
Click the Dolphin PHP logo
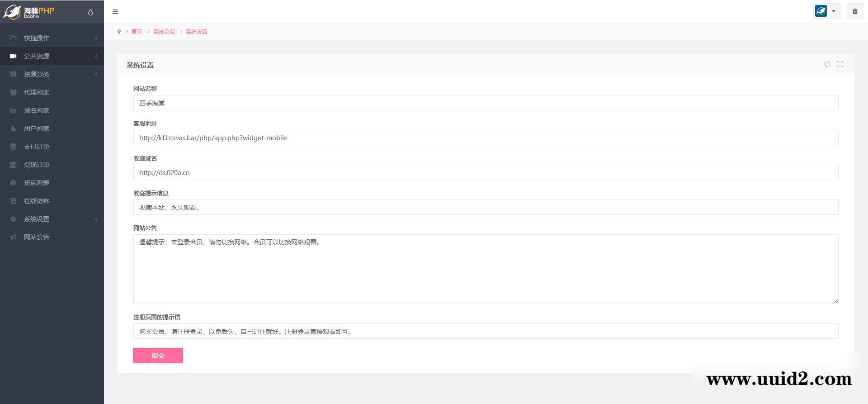click(x=29, y=12)
